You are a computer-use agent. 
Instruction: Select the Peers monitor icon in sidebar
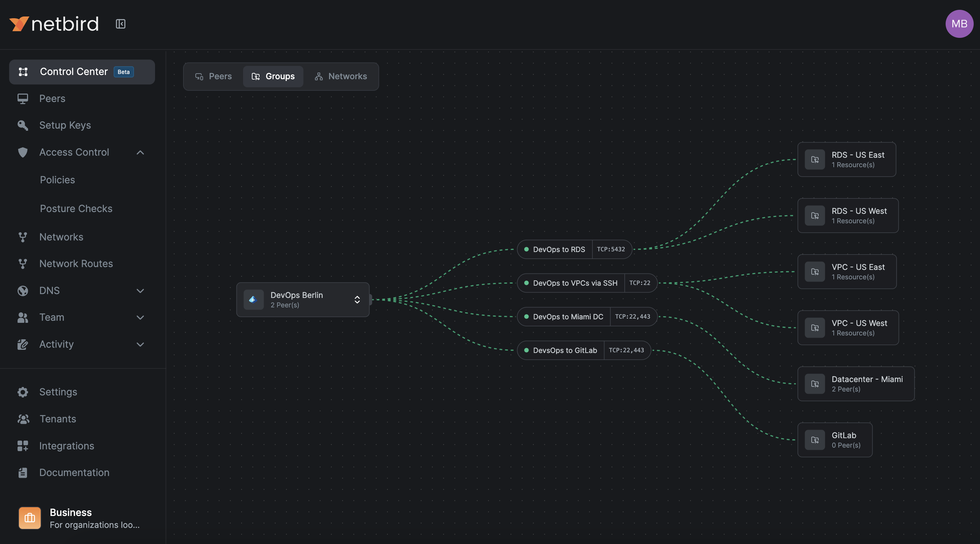tap(23, 98)
